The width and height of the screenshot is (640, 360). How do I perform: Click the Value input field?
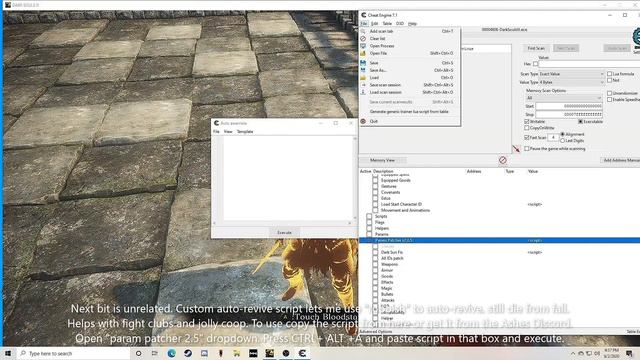click(589, 64)
